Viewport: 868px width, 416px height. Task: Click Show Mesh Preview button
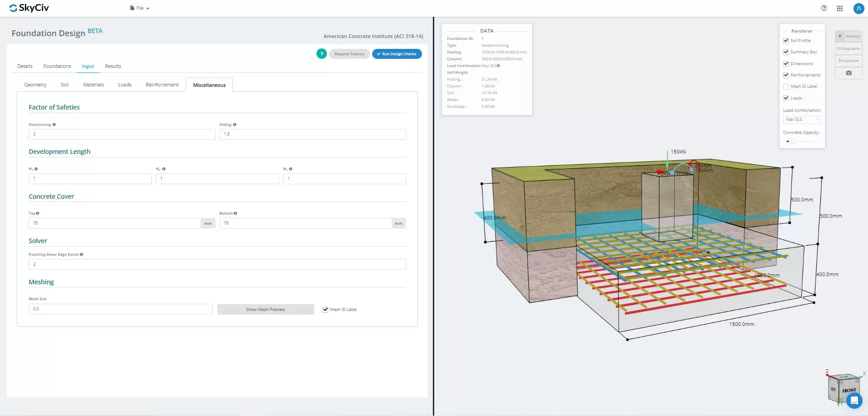[x=266, y=309]
